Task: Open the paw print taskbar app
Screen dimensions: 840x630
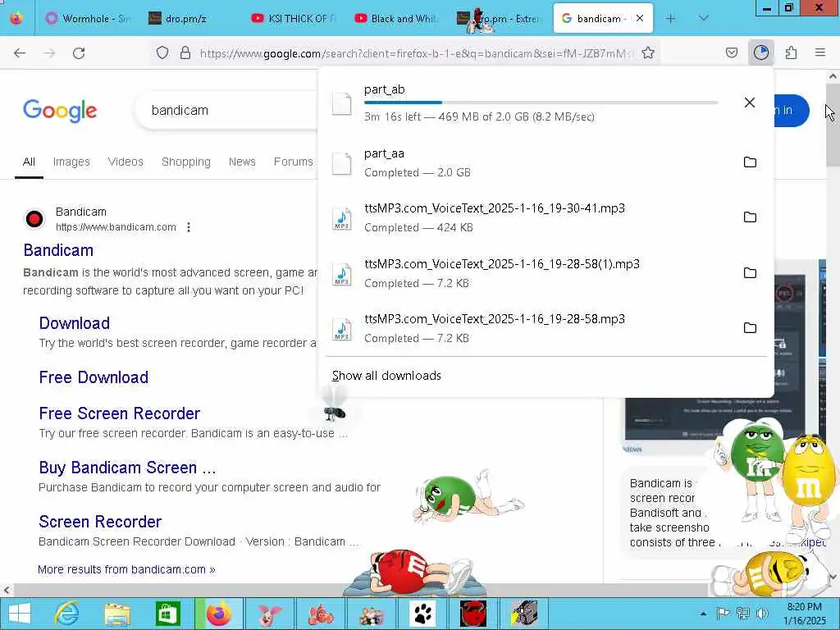Action: coord(422,614)
